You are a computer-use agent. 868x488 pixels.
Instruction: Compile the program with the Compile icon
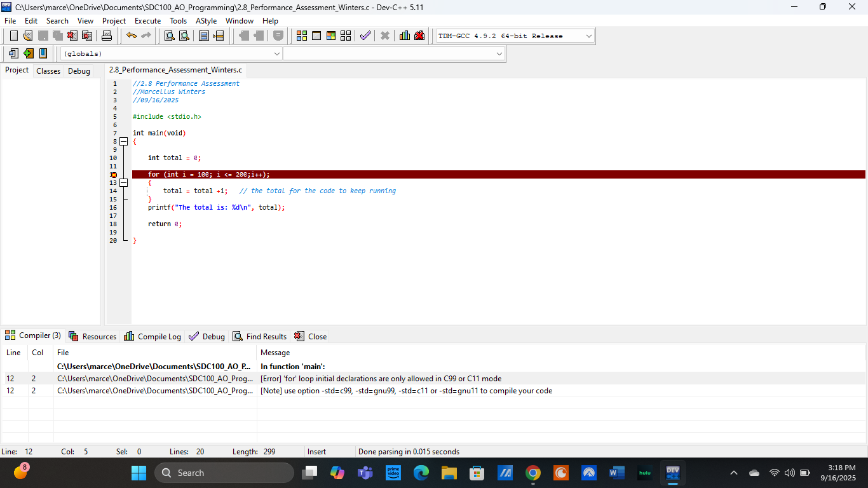[302, 36]
